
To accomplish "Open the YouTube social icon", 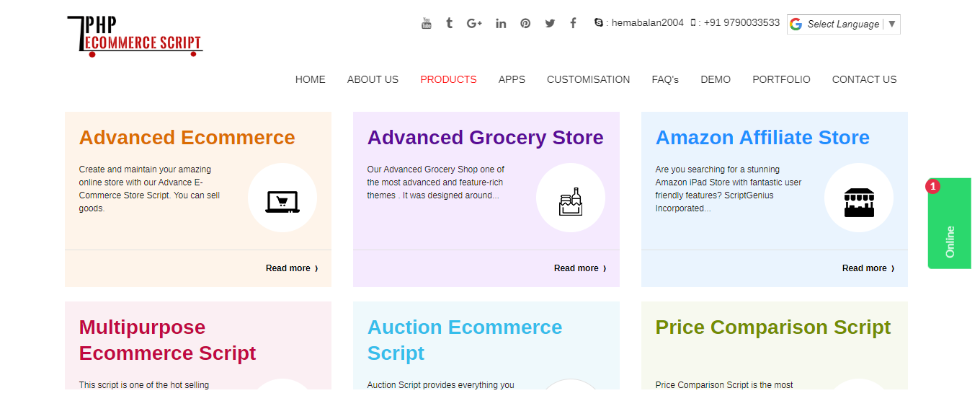I will click(427, 23).
